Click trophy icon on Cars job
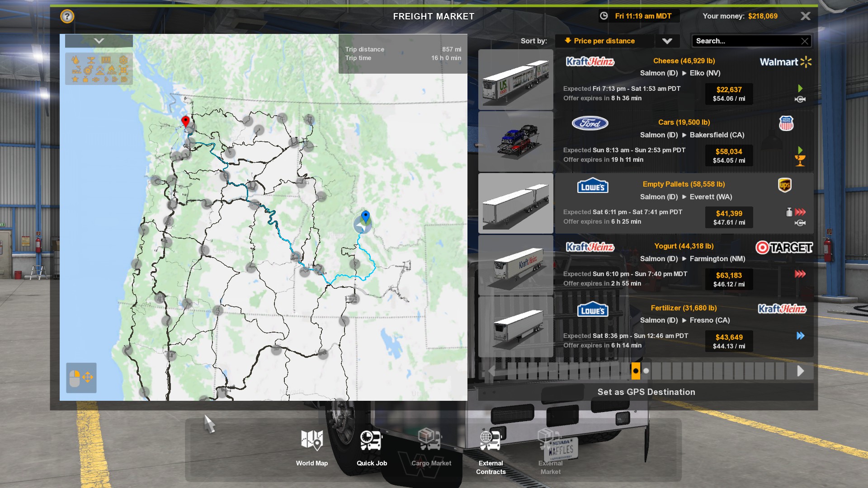The height and width of the screenshot is (488, 868). pyautogui.click(x=800, y=160)
